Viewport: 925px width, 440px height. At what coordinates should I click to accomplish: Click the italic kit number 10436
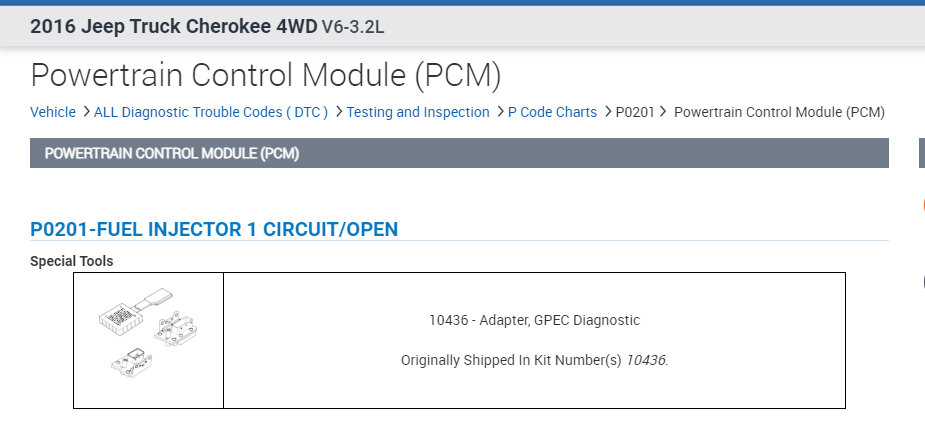646,360
